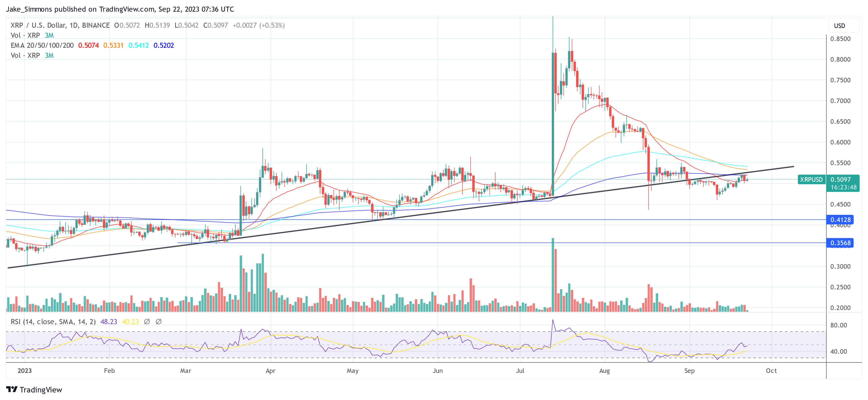Click the 0.5500 price axis label
This screenshot has height=400, width=868.
[x=840, y=163]
